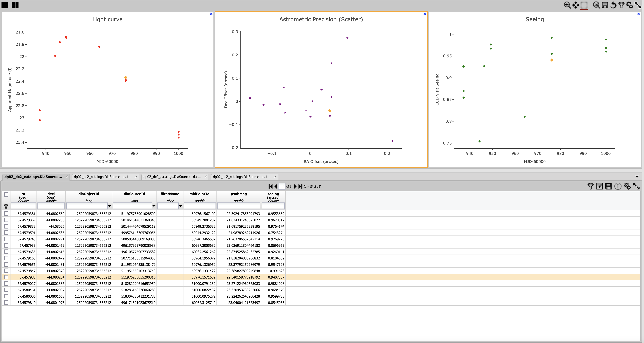Check the highlighted row 511976255055200316
The image size is (644, 343).
click(x=6, y=277)
